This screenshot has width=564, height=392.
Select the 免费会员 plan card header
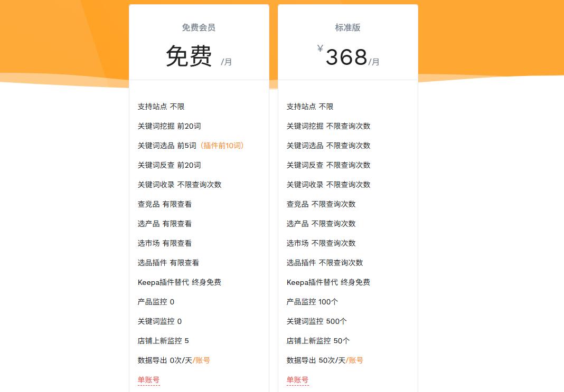[199, 27]
